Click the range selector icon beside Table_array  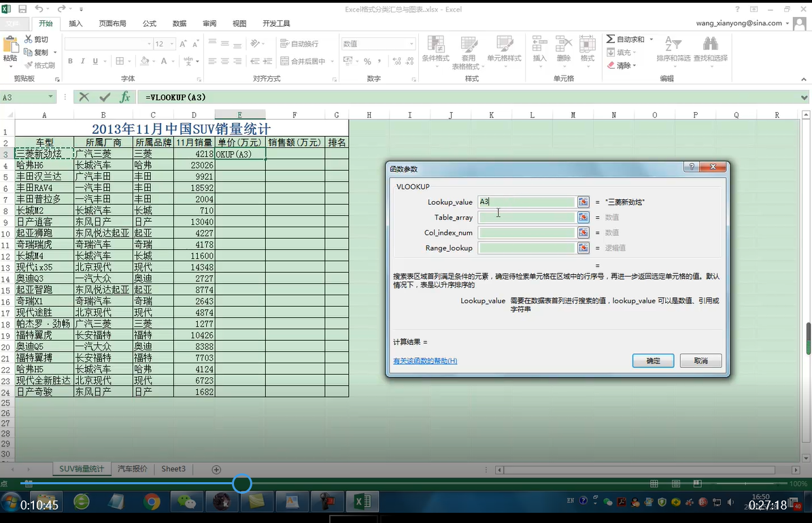click(x=583, y=217)
